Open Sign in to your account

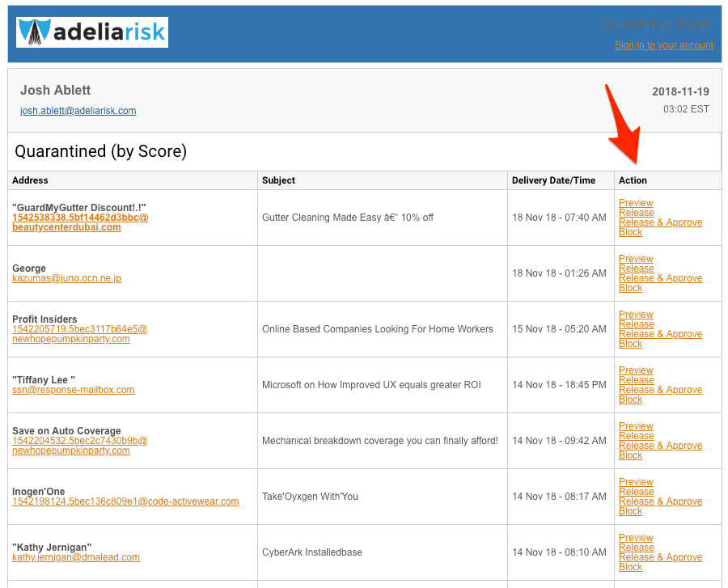pyautogui.click(x=663, y=44)
